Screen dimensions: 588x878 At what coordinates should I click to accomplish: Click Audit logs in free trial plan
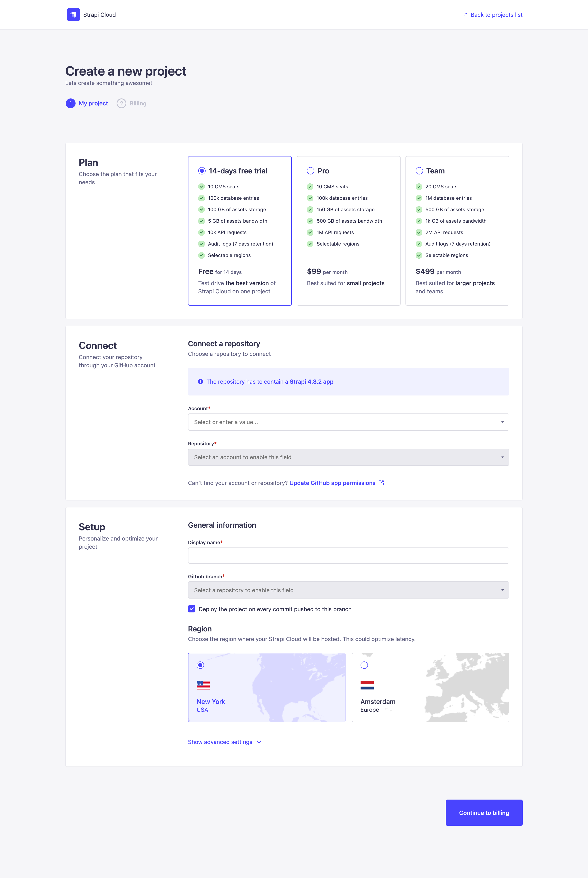tap(240, 244)
